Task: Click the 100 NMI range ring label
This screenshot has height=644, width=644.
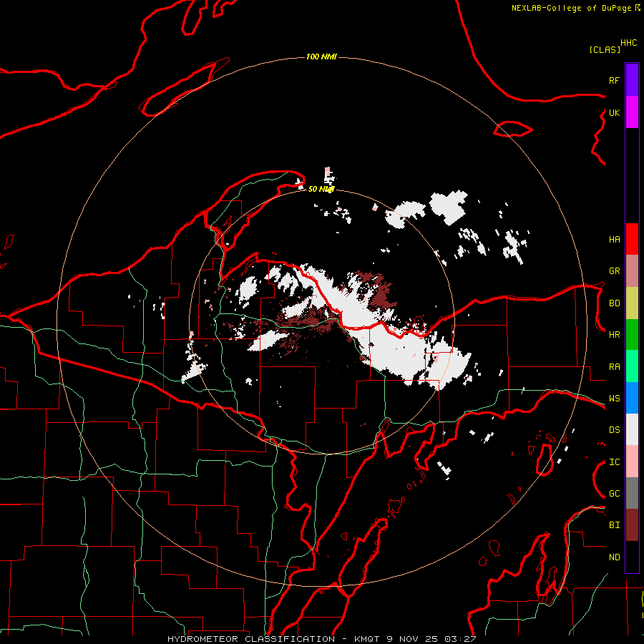Action: pos(321,57)
